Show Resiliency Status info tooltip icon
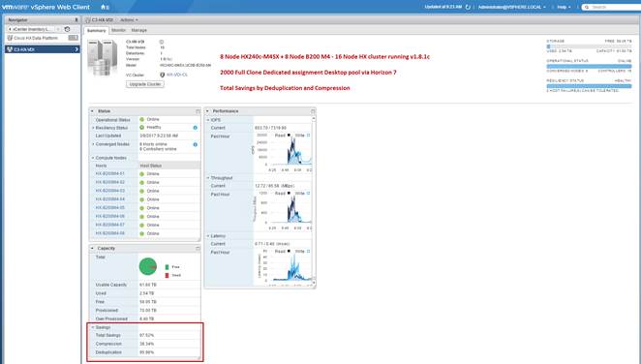This screenshot has width=641, height=364. click(195, 128)
